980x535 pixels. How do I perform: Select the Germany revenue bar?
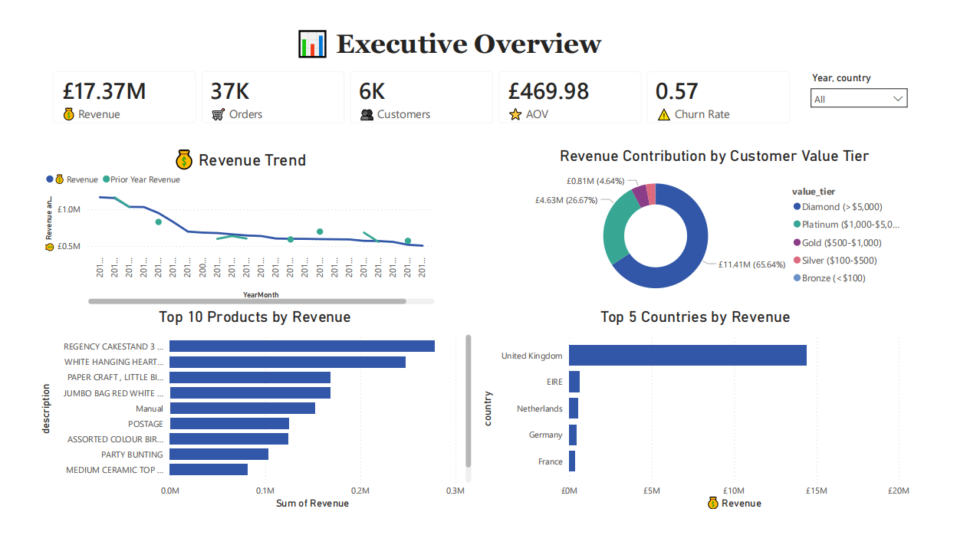click(x=573, y=435)
